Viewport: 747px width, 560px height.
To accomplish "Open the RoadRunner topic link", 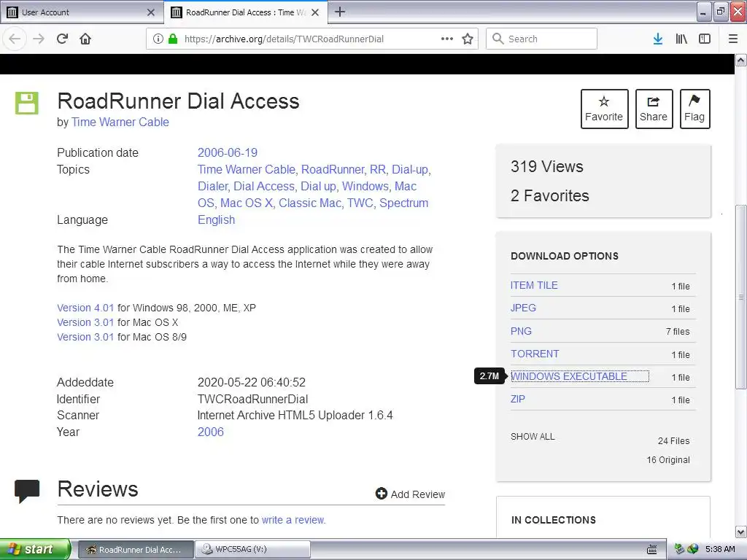I will click(333, 169).
